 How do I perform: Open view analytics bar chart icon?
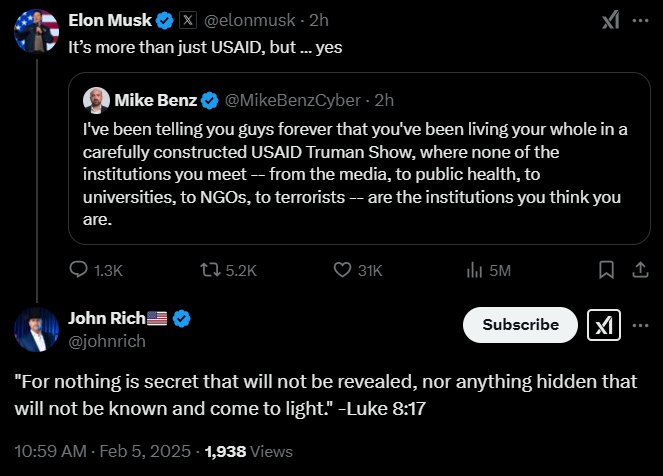(475, 269)
